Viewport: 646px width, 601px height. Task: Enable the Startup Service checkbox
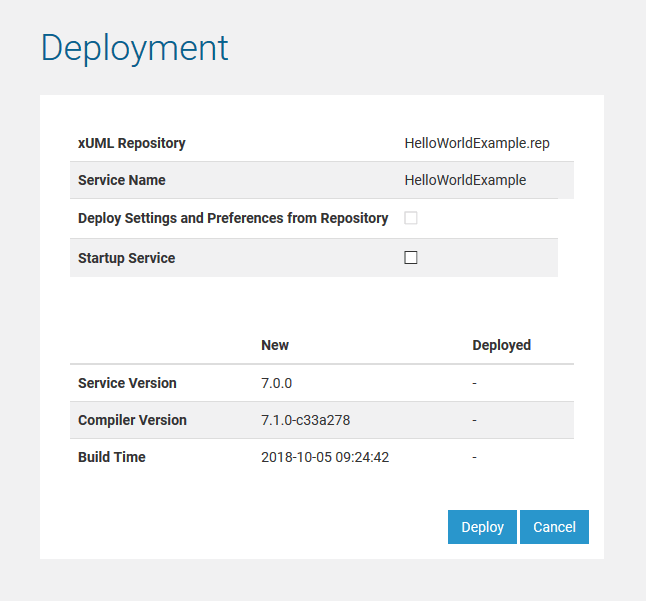tap(411, 258)
